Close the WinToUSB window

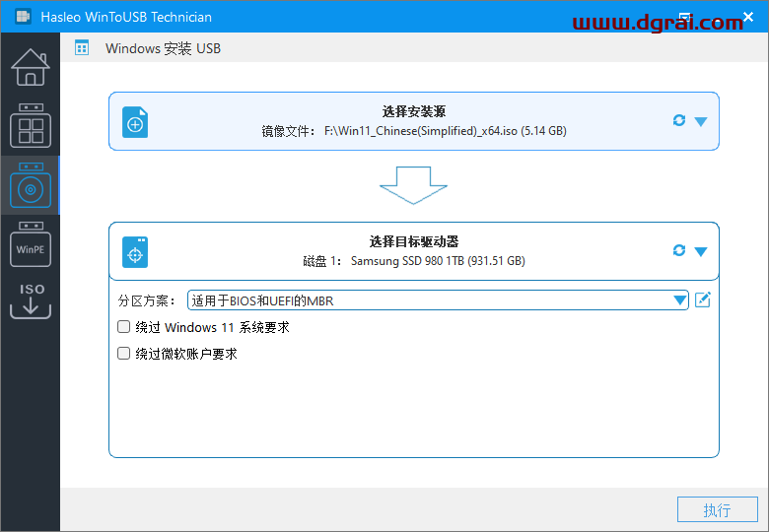tap(748, 17)
